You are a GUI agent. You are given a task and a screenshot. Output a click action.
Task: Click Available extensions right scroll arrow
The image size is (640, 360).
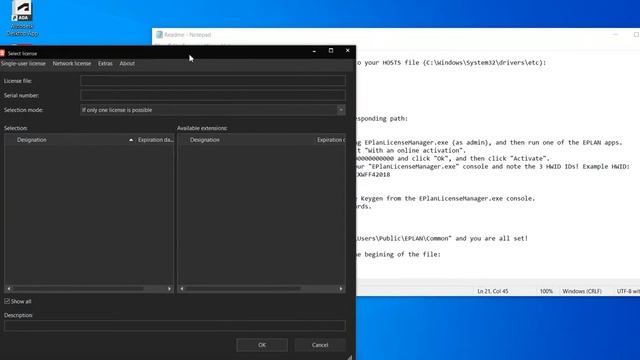click(341, 289)
